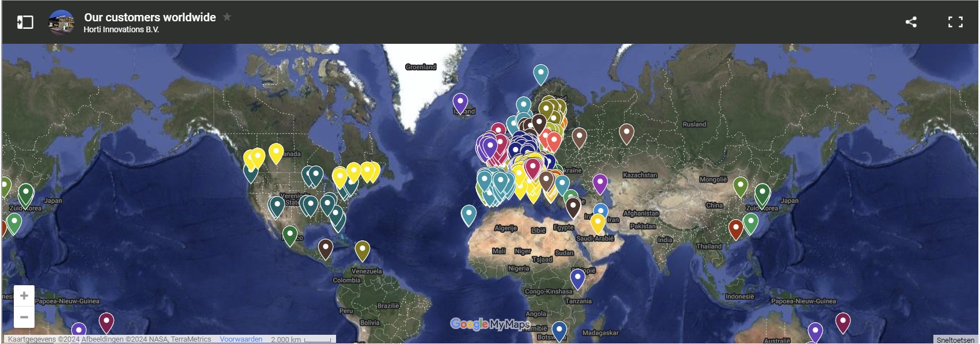This screenshot has height=344, width=980.
Task: Click the Google My Maps logo
Action: 489,324
